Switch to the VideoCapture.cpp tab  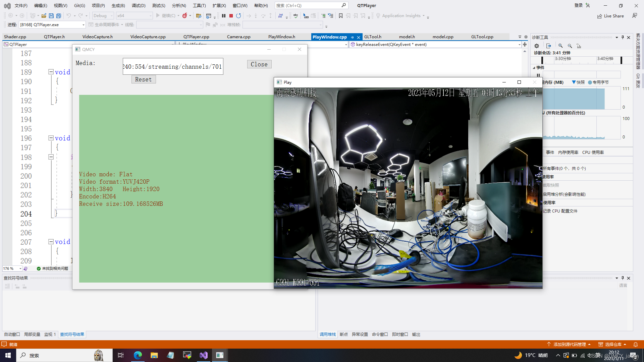coord(148,37)
